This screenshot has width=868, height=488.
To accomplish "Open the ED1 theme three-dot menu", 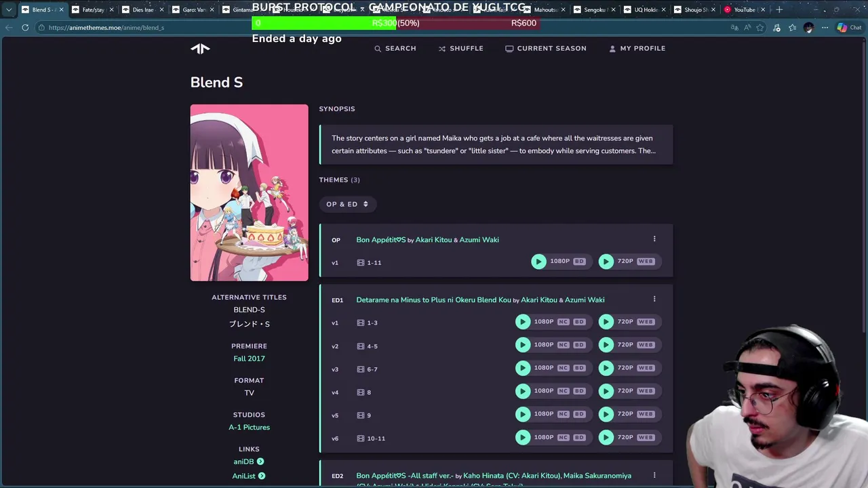I will point(654,299).
